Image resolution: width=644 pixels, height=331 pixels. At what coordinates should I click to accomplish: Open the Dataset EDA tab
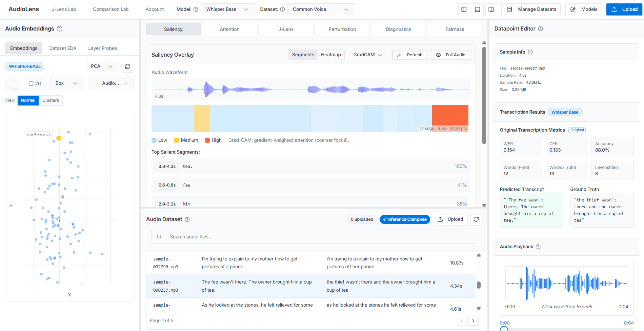[x=63, y=48]
